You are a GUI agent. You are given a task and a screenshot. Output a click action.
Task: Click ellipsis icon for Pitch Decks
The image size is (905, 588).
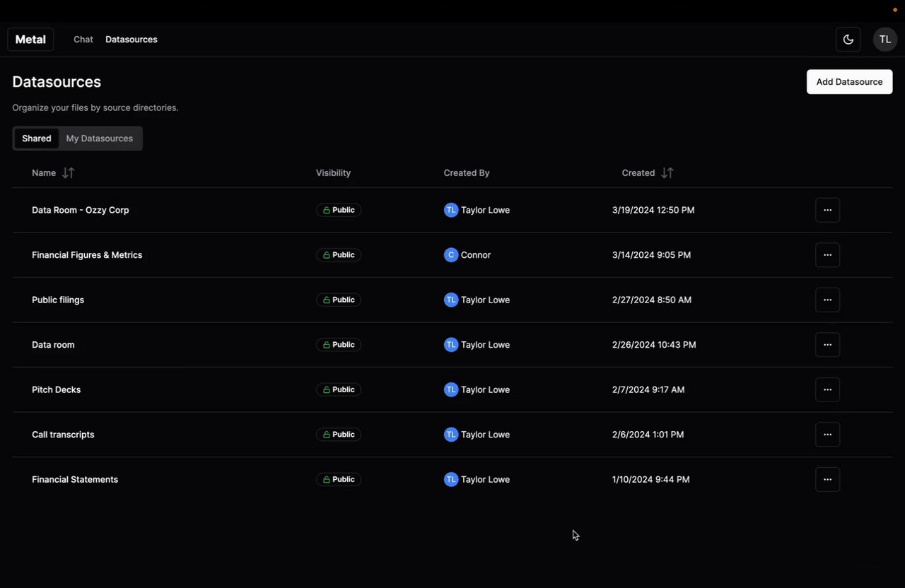(x=827, y=389)
